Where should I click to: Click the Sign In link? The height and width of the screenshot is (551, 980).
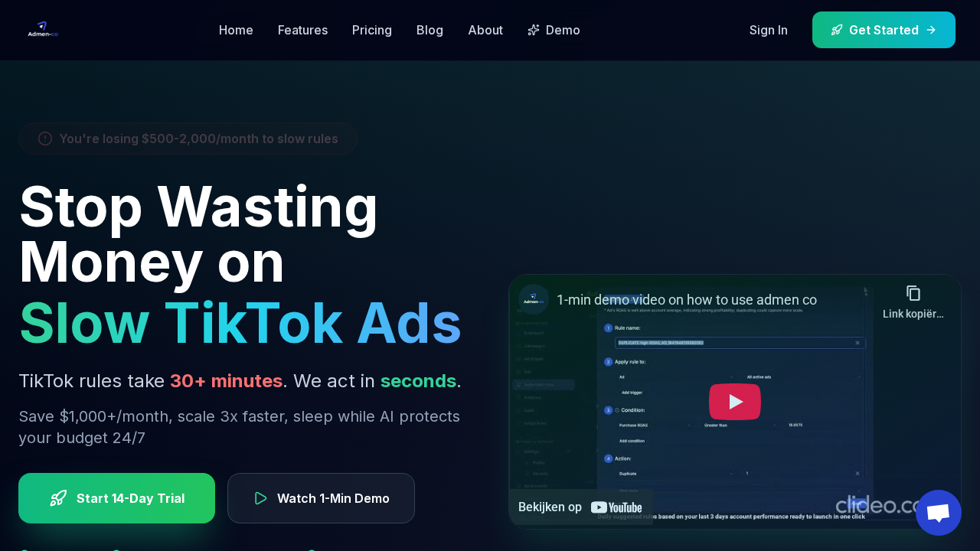[768, 30]
